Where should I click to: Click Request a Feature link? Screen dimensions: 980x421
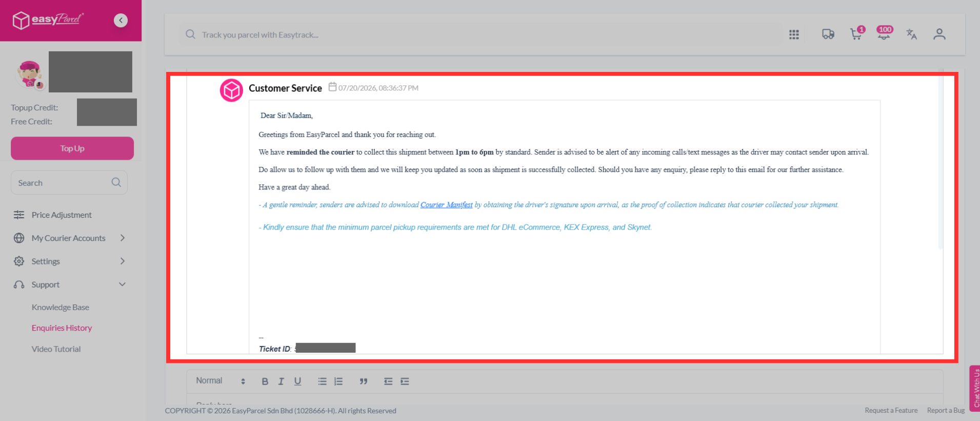pos(891,410)
